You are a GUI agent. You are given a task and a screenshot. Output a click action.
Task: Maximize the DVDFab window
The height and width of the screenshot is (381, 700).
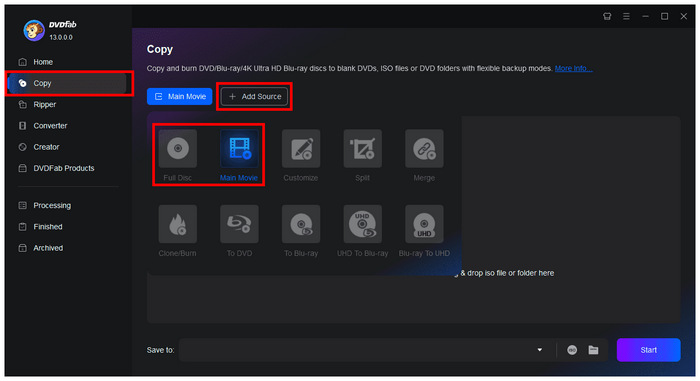point(665,17)
